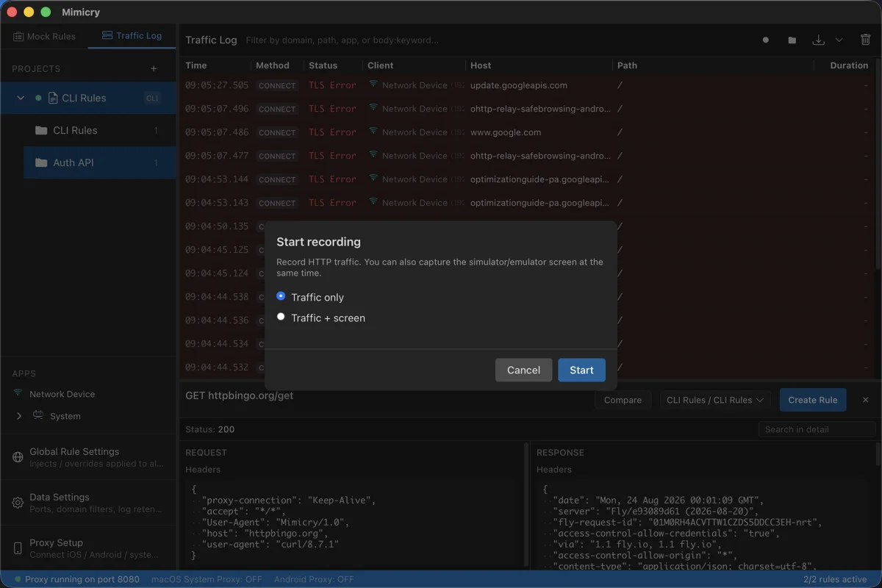Click the folder icon beside Auth API
The height and width of the screenshot is (588, 882).
click(41, 162)
